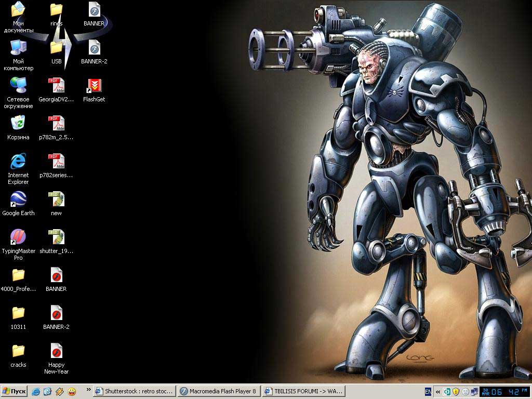Viewport: 532px width, 399px height.
Task: Select the p782series... PDF file
Action: click(x=56, y=166)
